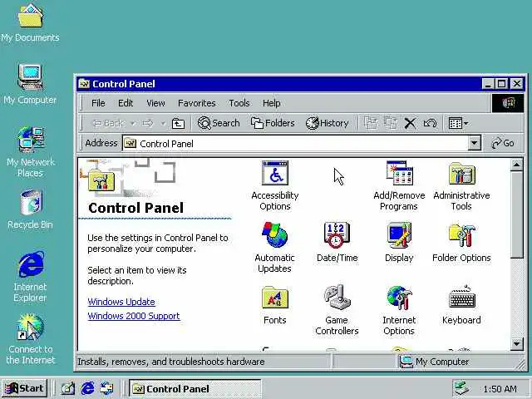This screenshot has height=399, width=532.
Task: Open the Tools menu
Action: pos(239,103)
